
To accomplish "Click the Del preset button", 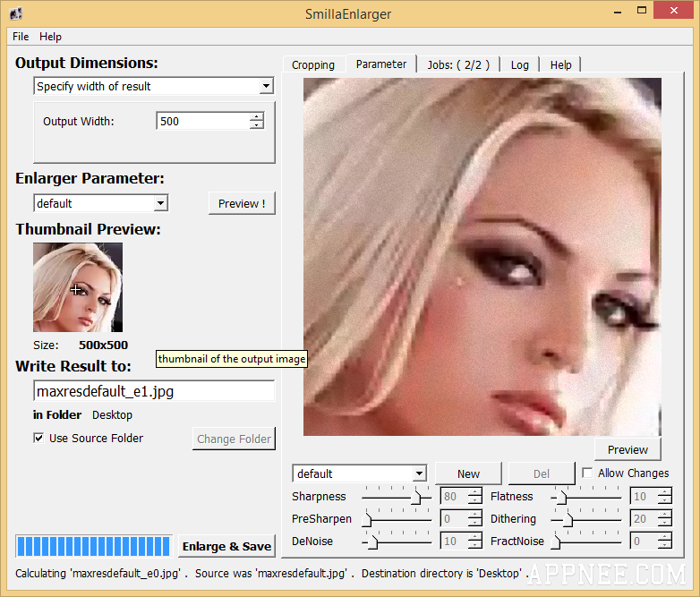I will pyautogui.click(x=541, y=473).
